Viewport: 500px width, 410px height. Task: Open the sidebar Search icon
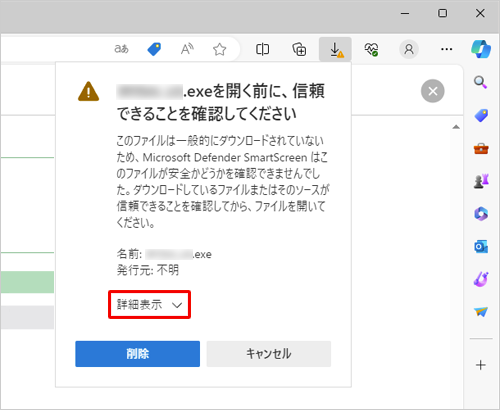(x=481, y=82)
